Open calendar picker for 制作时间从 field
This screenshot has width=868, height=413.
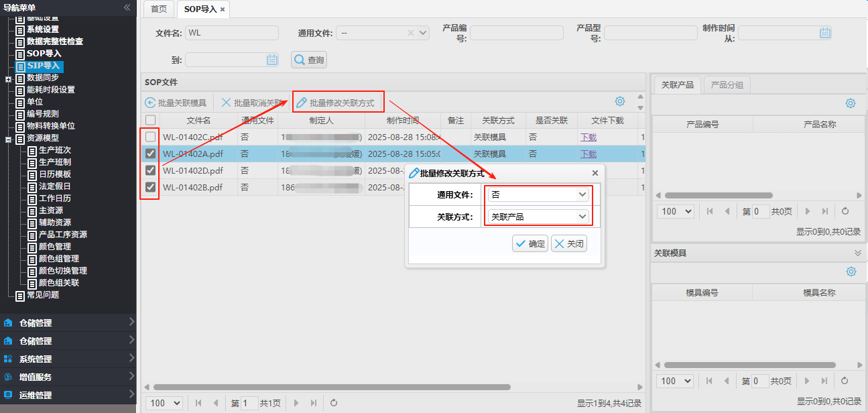[x=825, y=33]
